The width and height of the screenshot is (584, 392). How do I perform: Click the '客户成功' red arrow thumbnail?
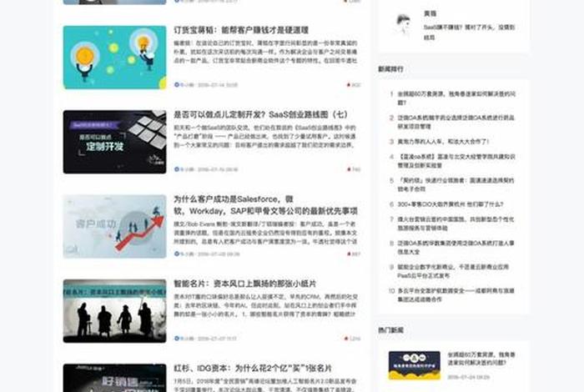(115, 226)
